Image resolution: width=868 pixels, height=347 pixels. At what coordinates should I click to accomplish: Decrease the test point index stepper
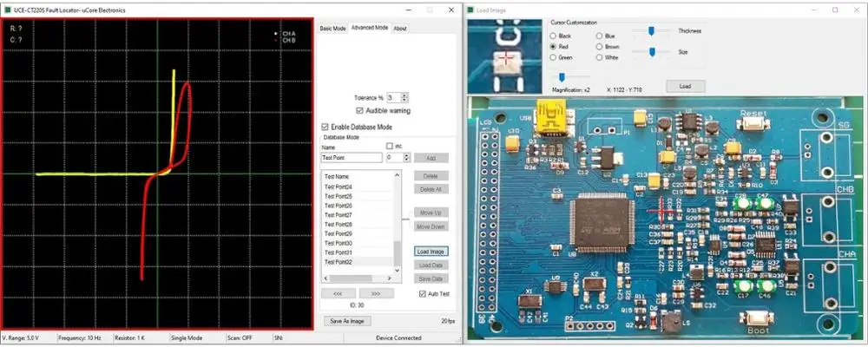tap(407, 160)
